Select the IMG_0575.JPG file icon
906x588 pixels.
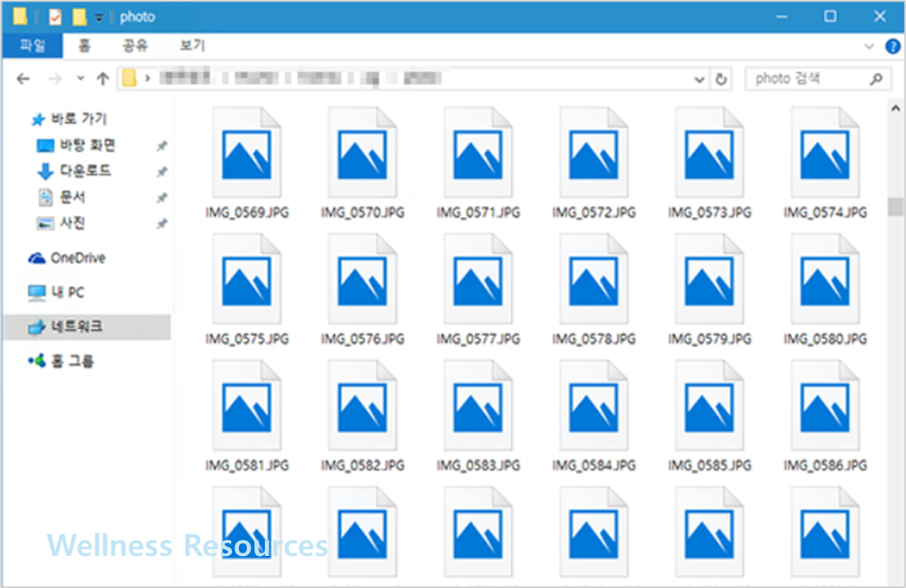coord(247,279)
